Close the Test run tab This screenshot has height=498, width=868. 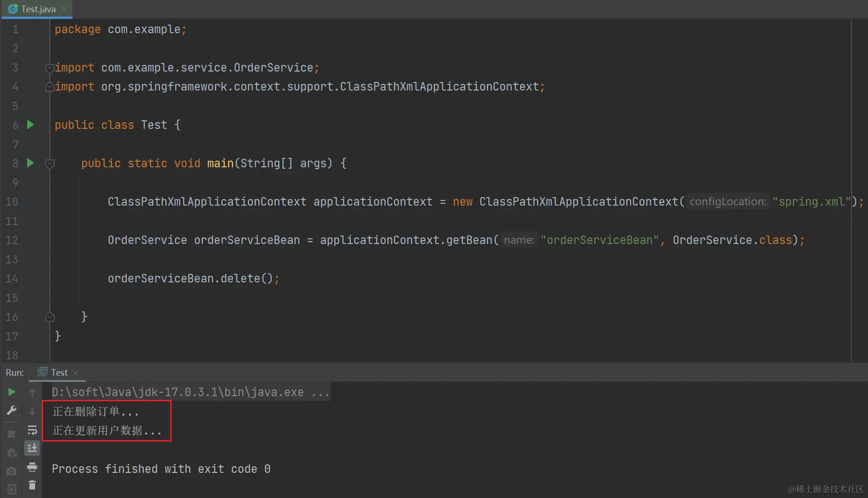76,372
